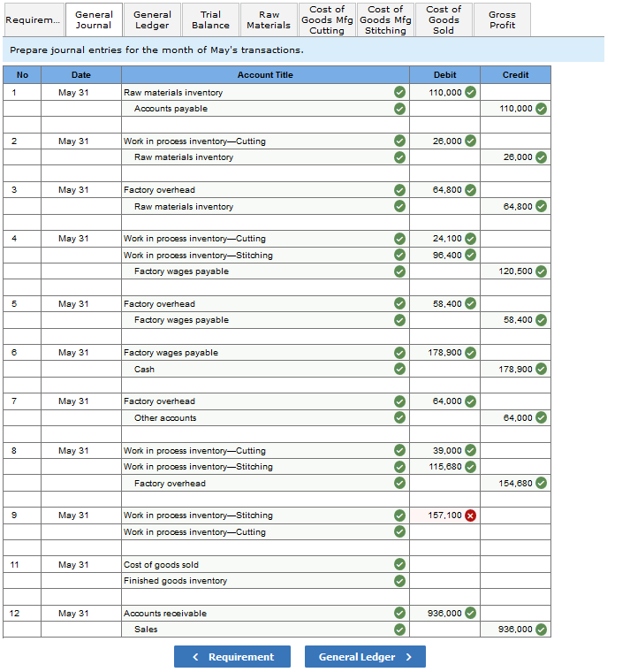Image resolution: width=630 pixels, height=672 pixels.
Task: Click the No column header
Action: [x=22, y=75]
